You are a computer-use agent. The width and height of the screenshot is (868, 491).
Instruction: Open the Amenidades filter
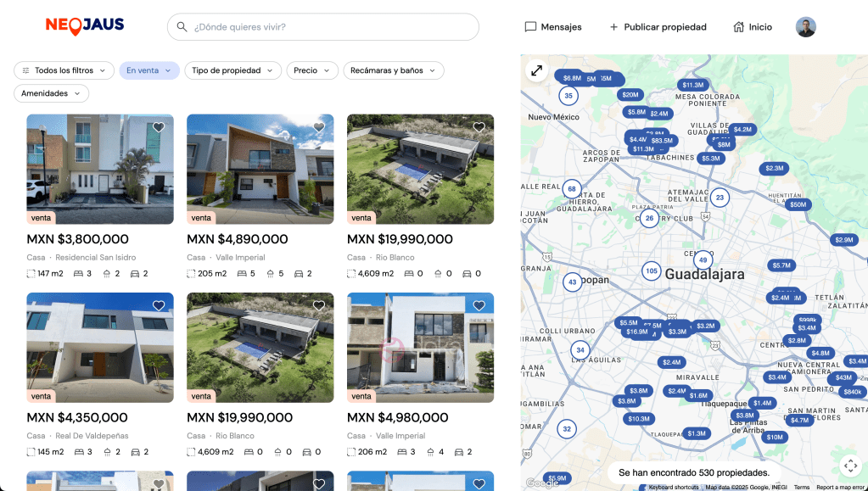pos(52,93)
